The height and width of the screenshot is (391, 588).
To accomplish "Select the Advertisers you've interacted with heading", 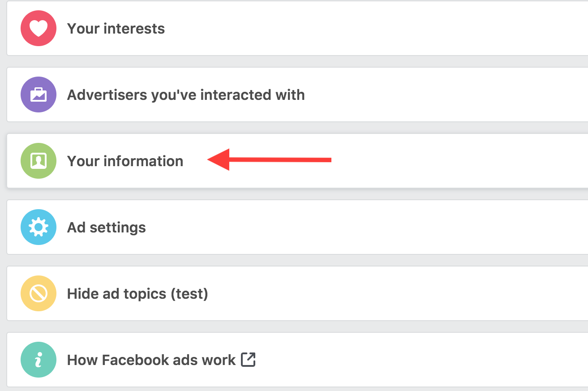I will coord(186,95).
